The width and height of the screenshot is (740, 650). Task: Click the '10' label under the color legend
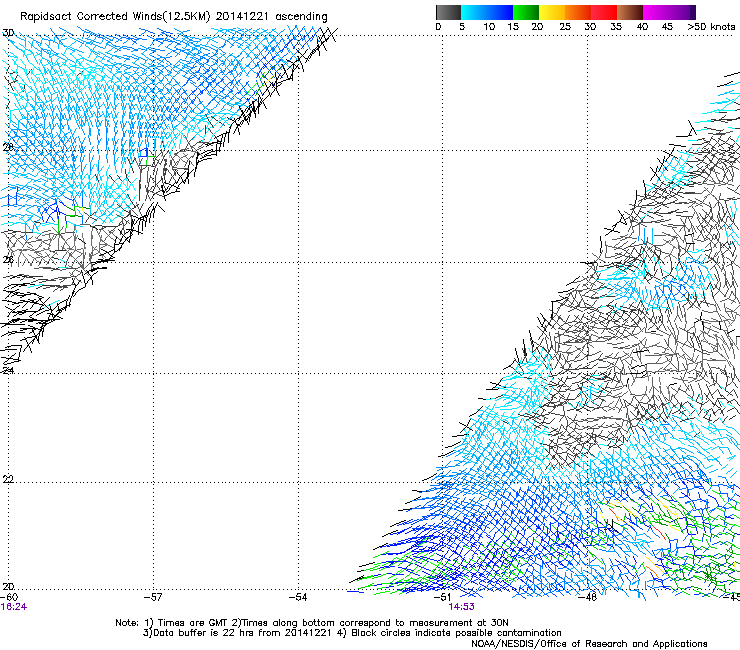click(x=489, y=26)
